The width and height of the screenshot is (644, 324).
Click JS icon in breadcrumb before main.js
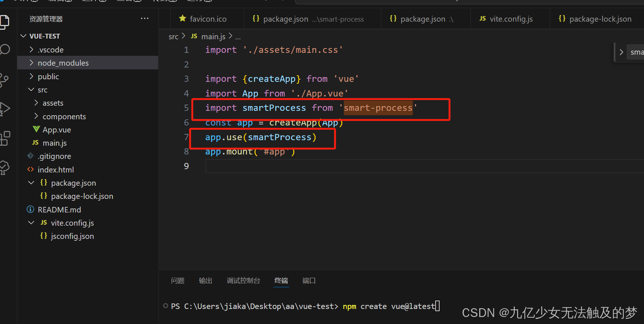coord(194,36)
